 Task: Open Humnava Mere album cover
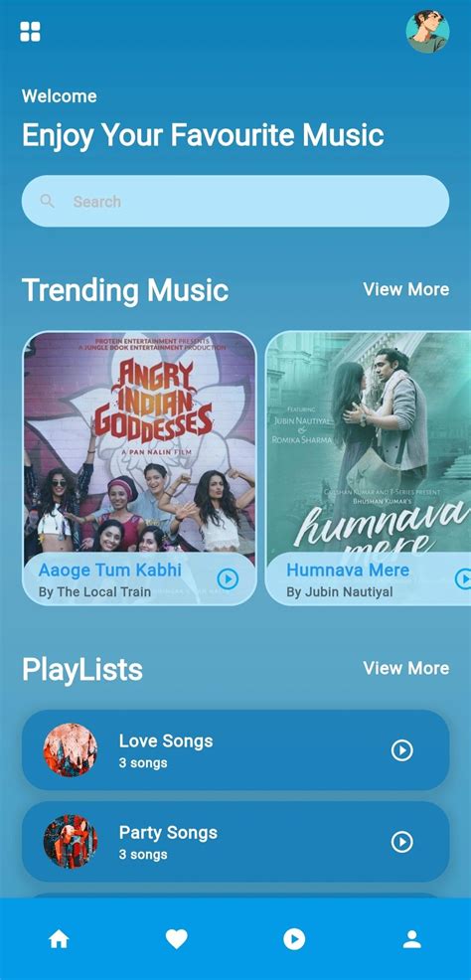(x=368, y=441)
